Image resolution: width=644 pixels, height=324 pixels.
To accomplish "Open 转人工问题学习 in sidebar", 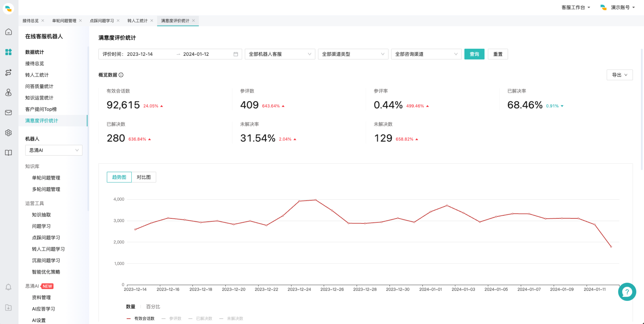I will pos(48,249).
